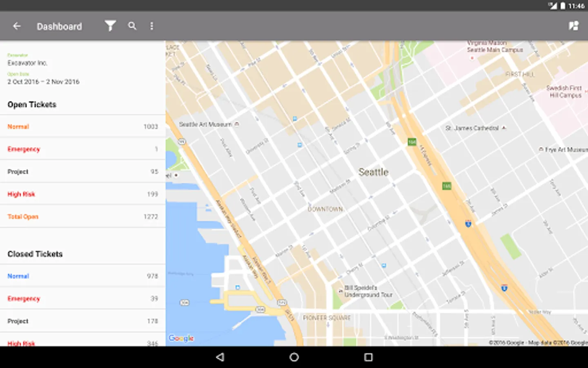Screen dimensions: 588x368
Task: Click the Virginia Mason Seattle Main Campus label
Action: pos(495,46)
